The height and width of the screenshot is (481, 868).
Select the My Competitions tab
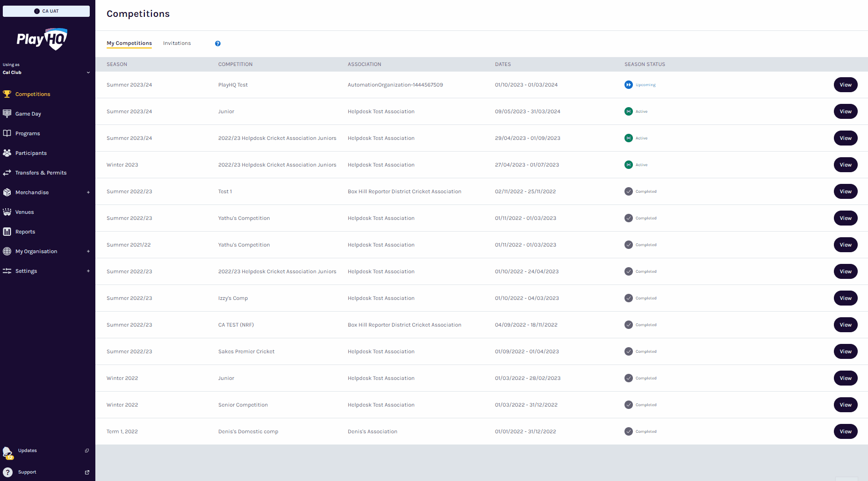click(129, 43)
